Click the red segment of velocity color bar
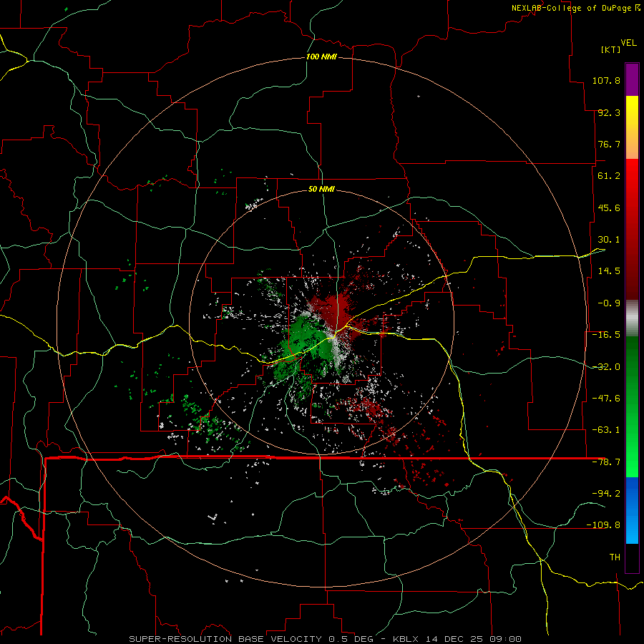 click(x=632, y=229)
